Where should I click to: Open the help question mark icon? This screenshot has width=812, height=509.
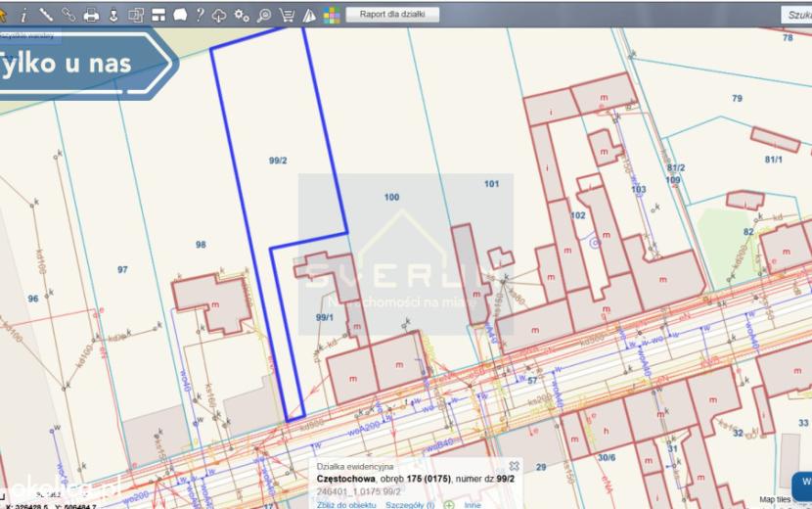[x=200, y=15]
